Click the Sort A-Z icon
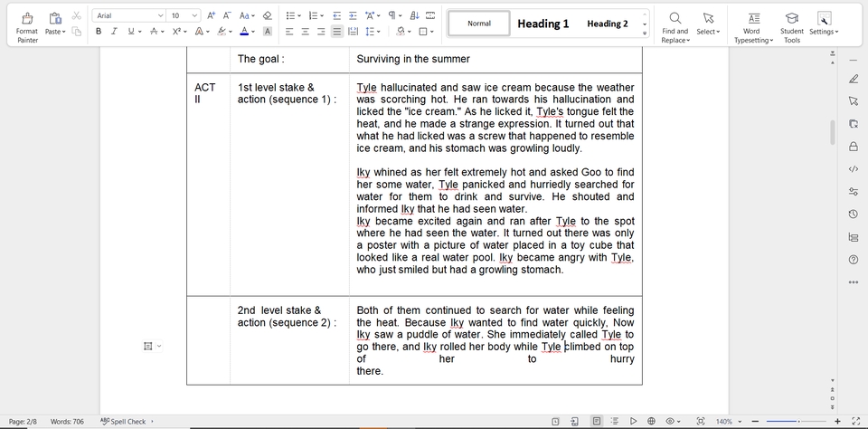 (x=415, y=15)
